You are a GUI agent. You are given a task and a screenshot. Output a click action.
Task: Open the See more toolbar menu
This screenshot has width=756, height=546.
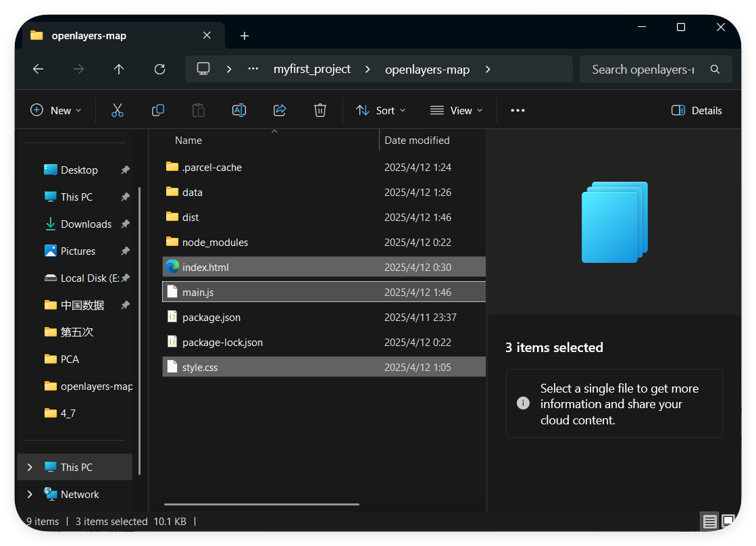pos(518,110)
